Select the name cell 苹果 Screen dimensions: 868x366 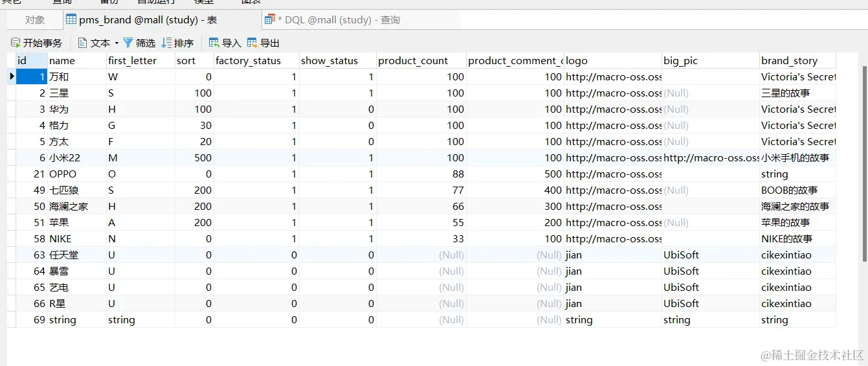(x=77, y=222)
